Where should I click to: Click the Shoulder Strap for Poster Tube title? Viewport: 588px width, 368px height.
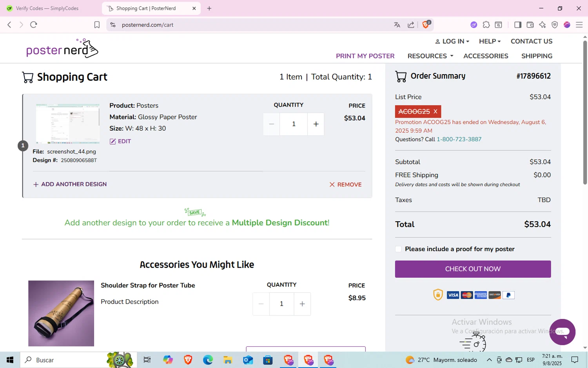coord(148,285)
